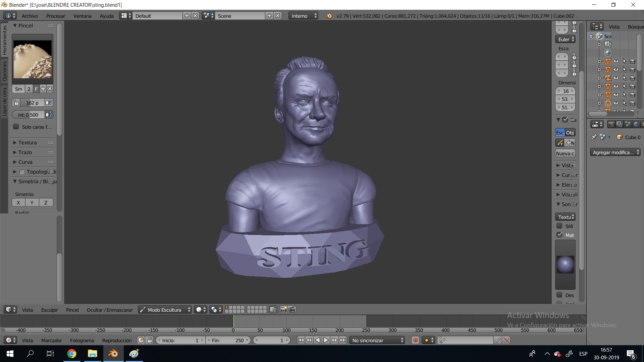Select the Render Layers icon in the outliner
Viewport: 644px width, 362px height.
click(608, 44)
